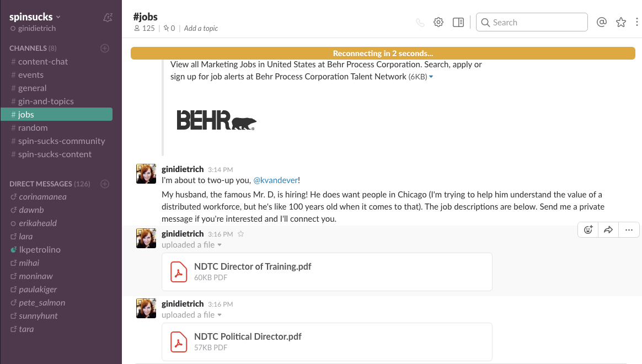Toggle the channel details pane icon
Viewport: 642px width, 364px height.
coord(458,23)
